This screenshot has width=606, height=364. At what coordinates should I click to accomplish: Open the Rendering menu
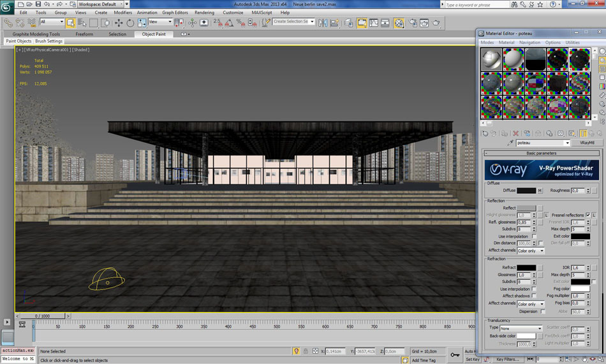point(204,12)
